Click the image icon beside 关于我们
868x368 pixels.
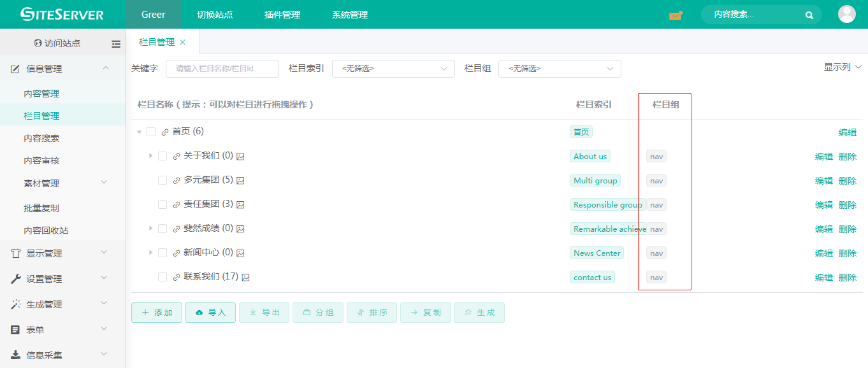pyautogui.click(x=241, y=156)
